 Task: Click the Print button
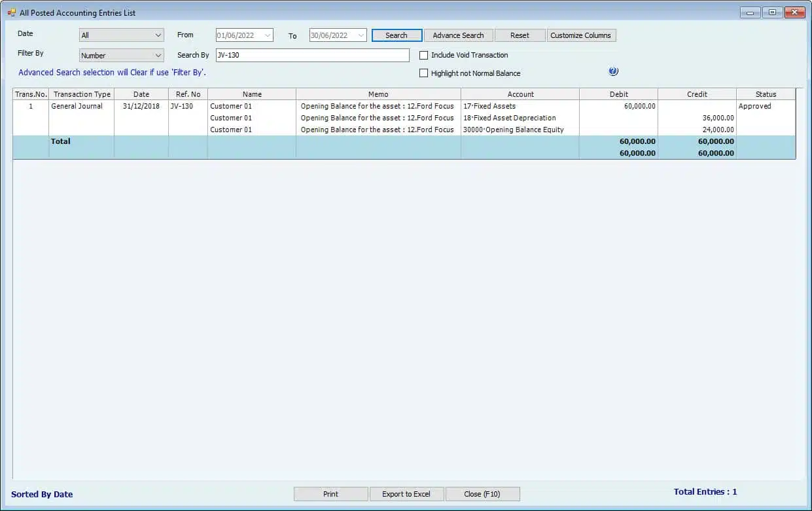[331, 494]
